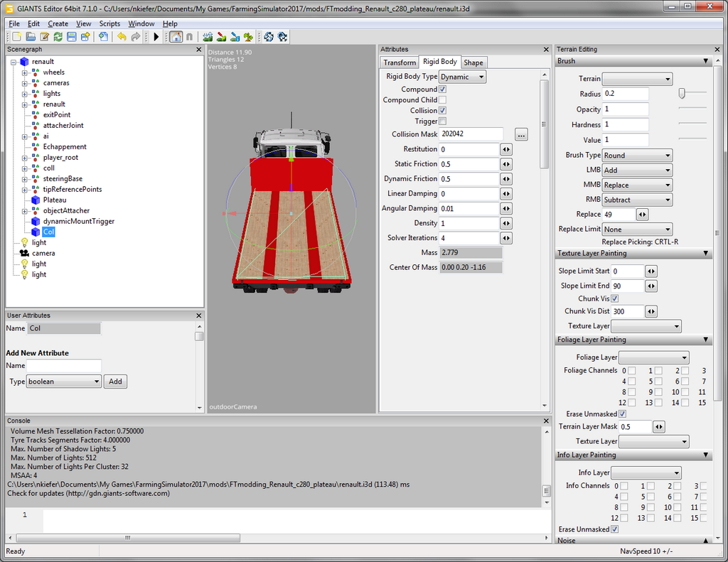Expand the wheels node in scenegraph
This screenshot has height=562, width=728.
(25, 72)
